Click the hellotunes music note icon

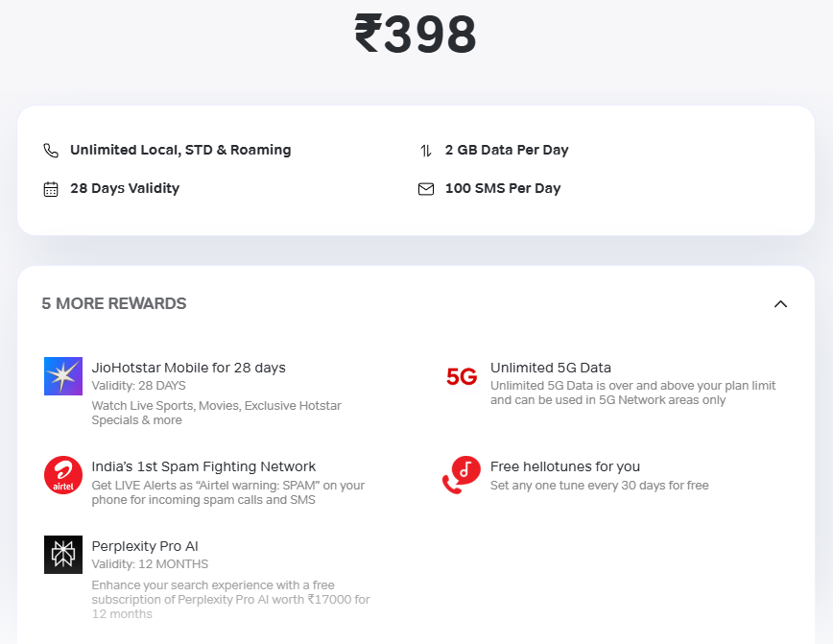(462, 475)
